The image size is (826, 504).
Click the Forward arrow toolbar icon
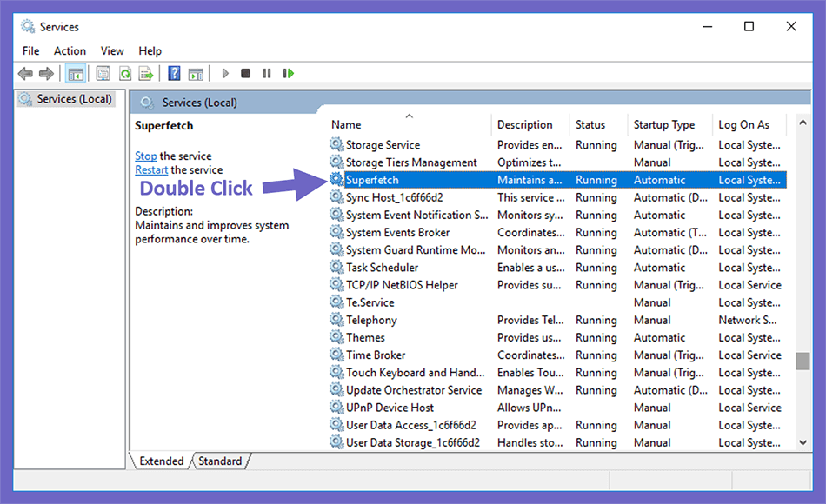pyautogui.click(x=46, y=73)
